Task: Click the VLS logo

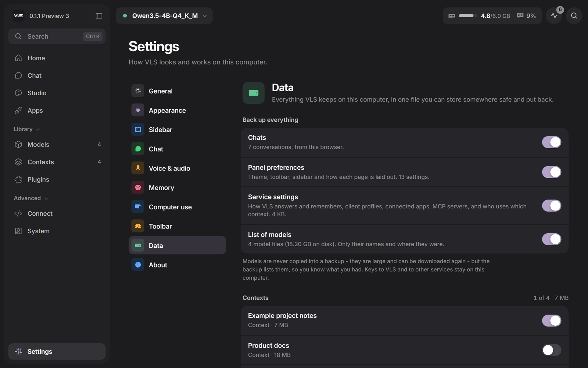Action: (18, 16)
